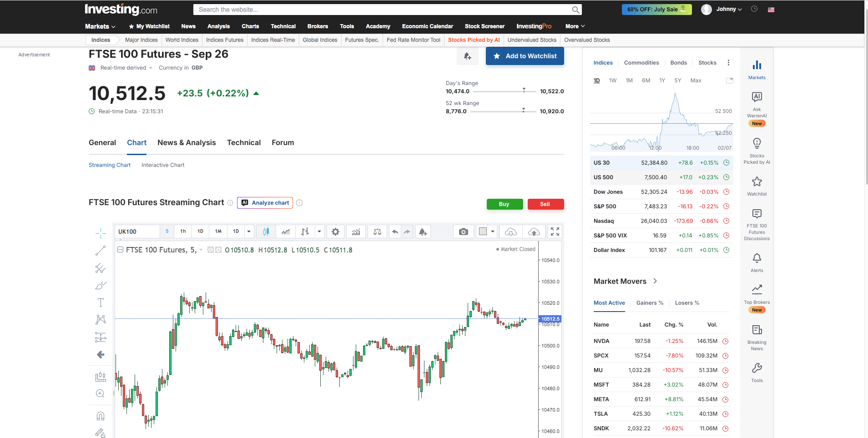This screenshot has width=868, height=438.
Task: Switch to the General tab
Action: 102,143
